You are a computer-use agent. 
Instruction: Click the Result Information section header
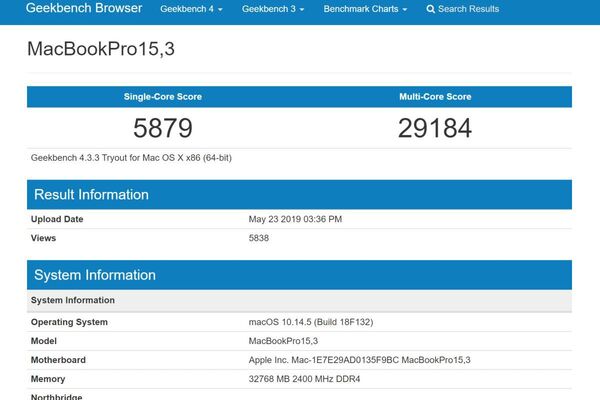(x=299, y=194)
